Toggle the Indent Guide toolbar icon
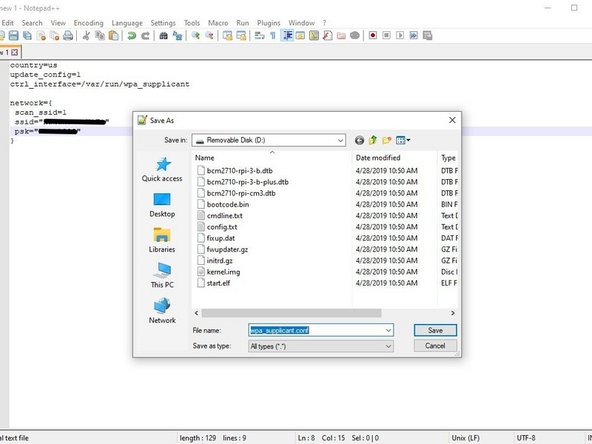The height and width of the screenshot is (444, 592). (288, 35)
